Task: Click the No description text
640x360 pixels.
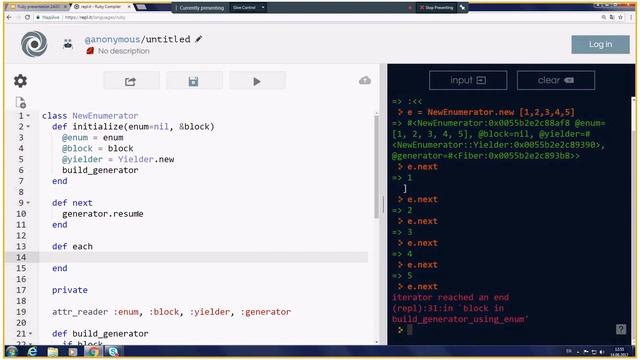Action: (123, 51)
